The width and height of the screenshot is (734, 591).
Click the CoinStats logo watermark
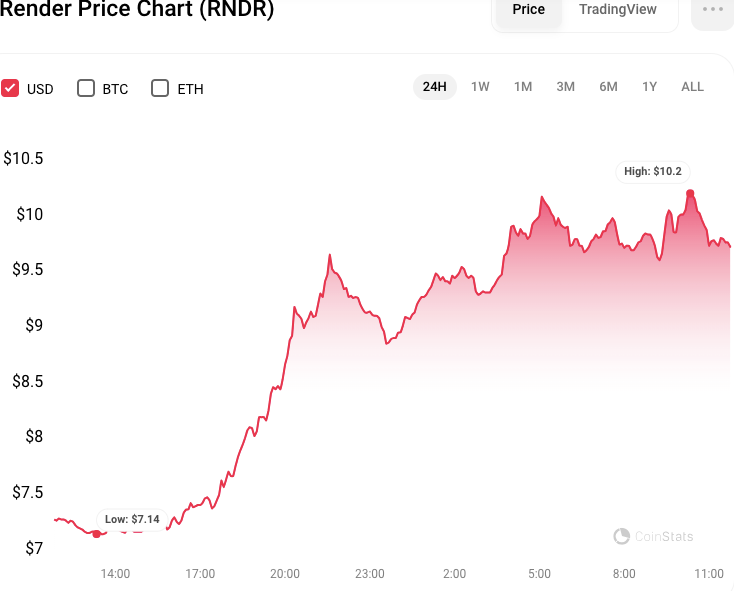point(653,537)
